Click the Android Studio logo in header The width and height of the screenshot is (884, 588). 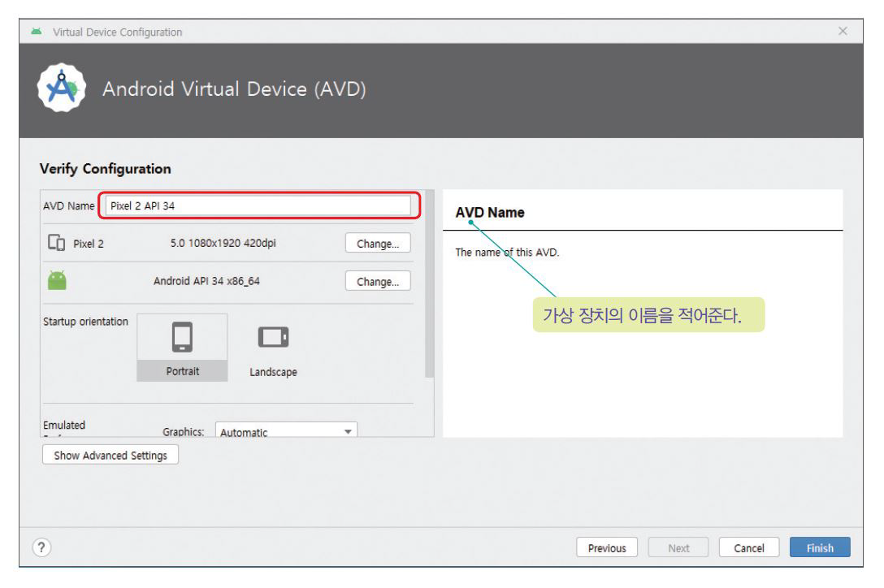[x=62, y=88]
